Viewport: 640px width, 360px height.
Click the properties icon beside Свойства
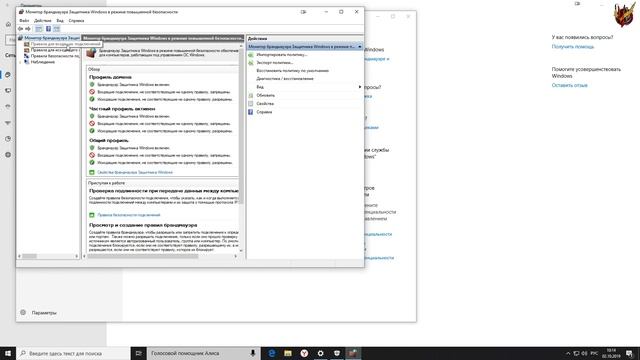[x=251, y=104]
